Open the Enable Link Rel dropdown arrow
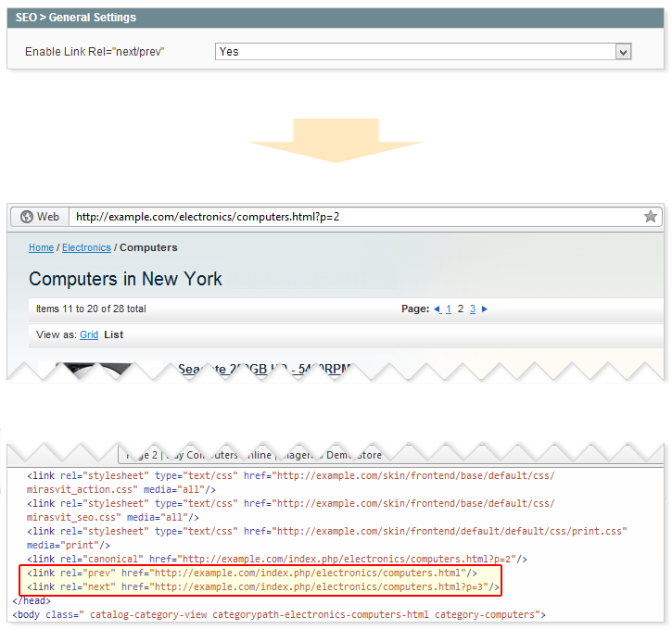The image size is (672, 630). pyautogui.click(x=623, y=52)
